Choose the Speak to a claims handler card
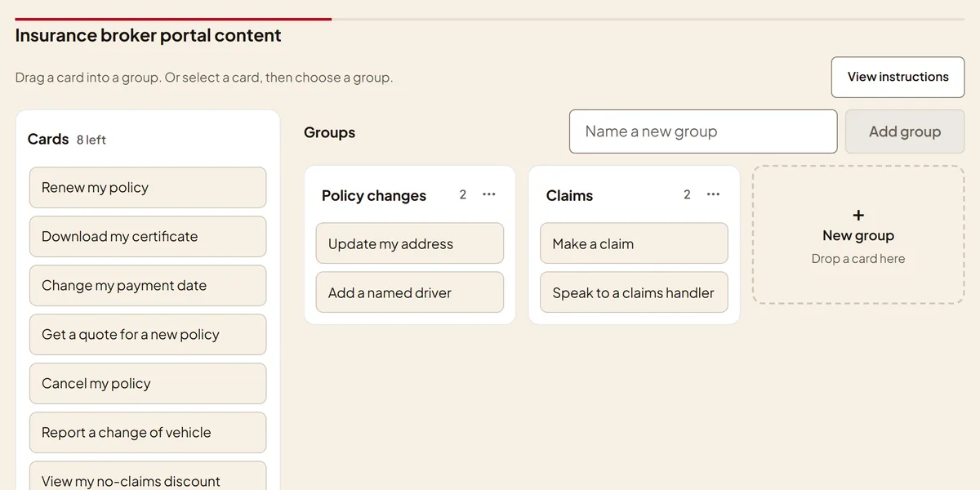Screen dimensions: 980x490 634,292
